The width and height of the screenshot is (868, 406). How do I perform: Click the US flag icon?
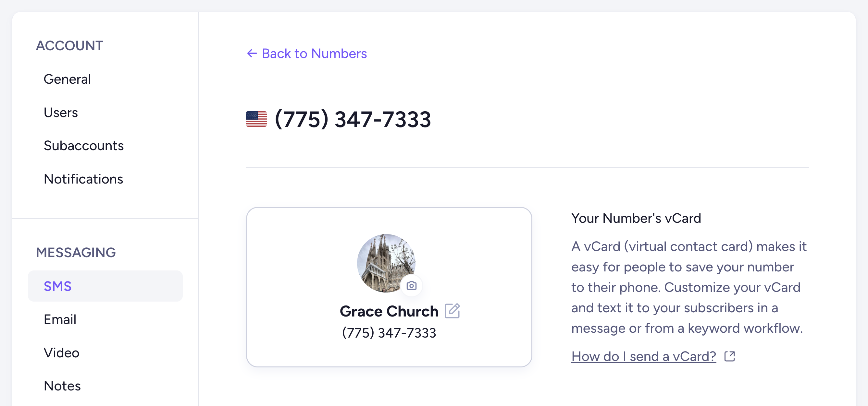coord(256,119)
